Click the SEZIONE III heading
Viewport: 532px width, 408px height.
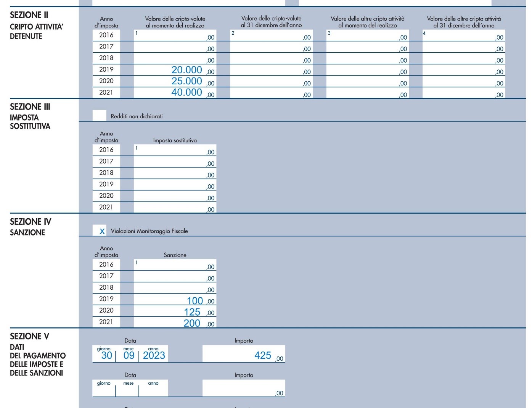[30, 107]
